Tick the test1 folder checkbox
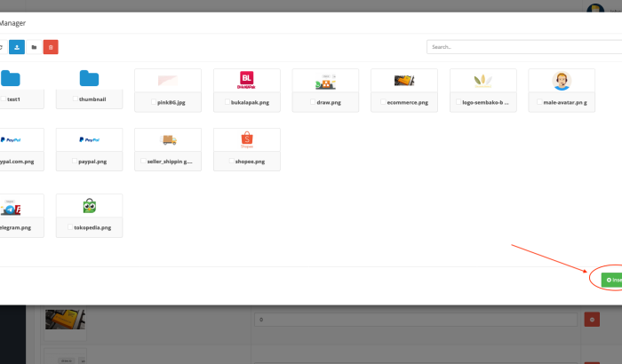The width and height of the screenshot is (622, 364). click(x=4, y=99)
